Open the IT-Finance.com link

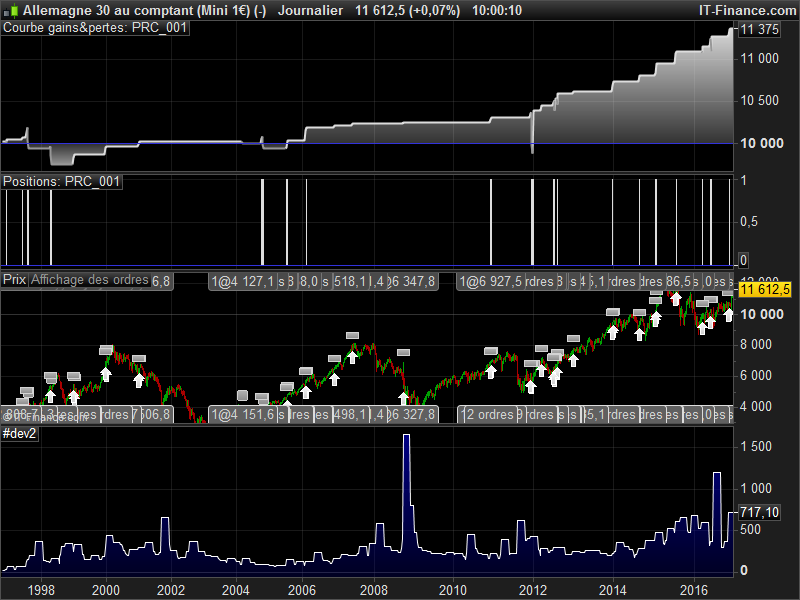(x=747, y=10)
